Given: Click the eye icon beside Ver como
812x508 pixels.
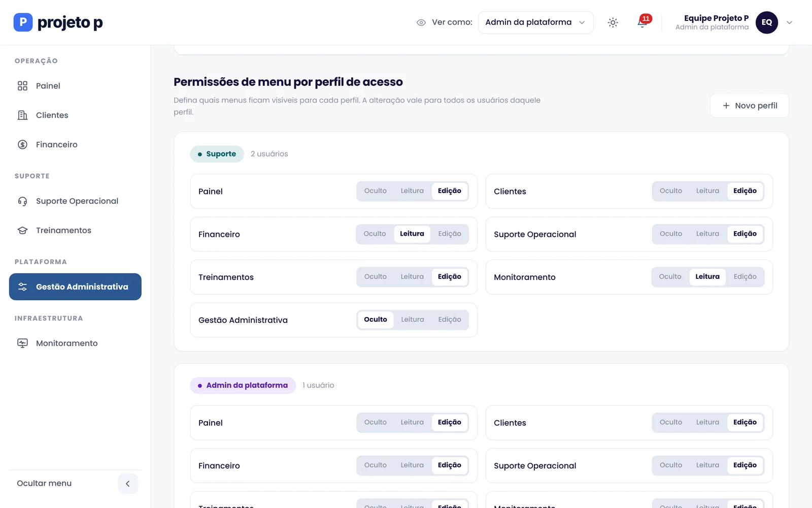Looking at the screenshot, I should [x=421, y=22].
